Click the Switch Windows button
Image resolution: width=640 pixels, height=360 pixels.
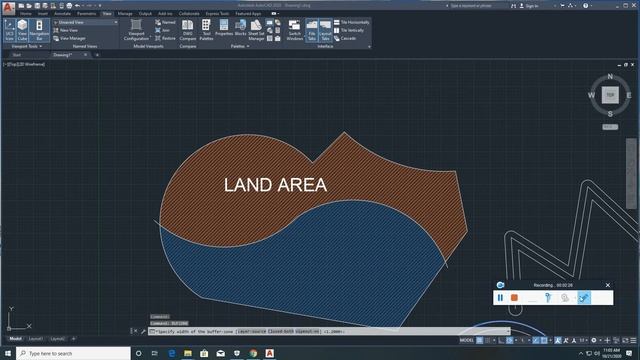click(x=294, y=30)
